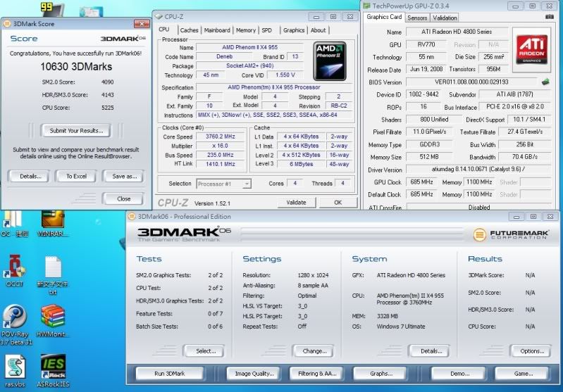Click the CPU-Z Multiplier value x 16.0

(x=220, y=146)
